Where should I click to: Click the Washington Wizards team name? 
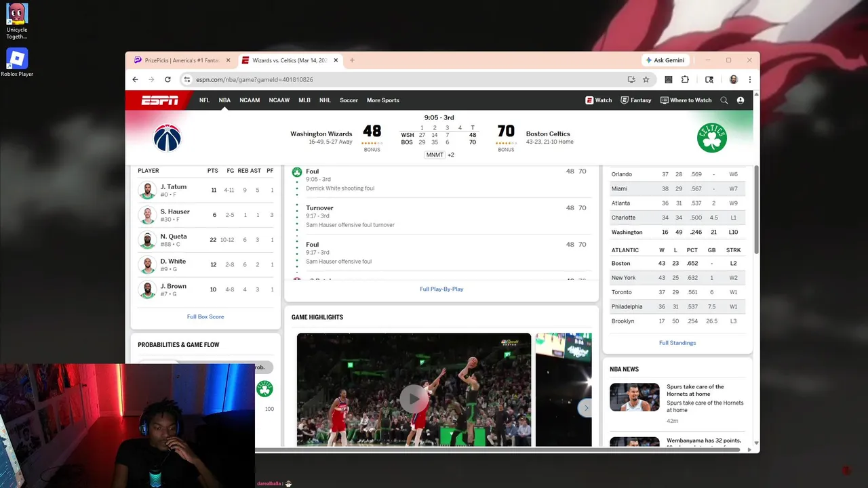point(321,134)
